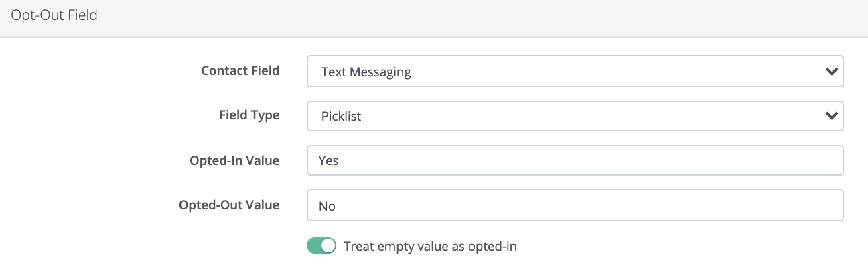Select the "Picklist" value text
Viewport: 868px width, 279px height.
point(341,117)
